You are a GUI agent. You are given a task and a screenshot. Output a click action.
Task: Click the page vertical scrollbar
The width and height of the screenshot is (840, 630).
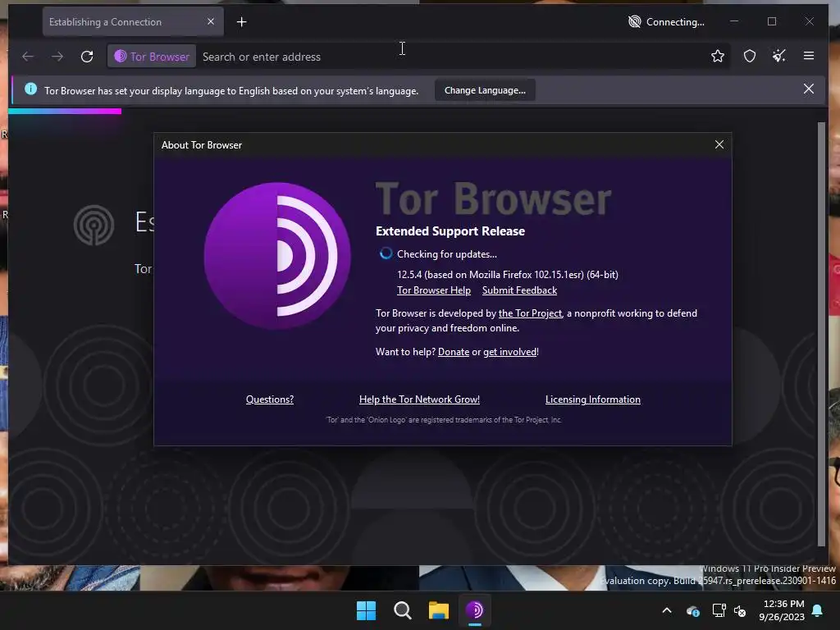pos(822,334)
